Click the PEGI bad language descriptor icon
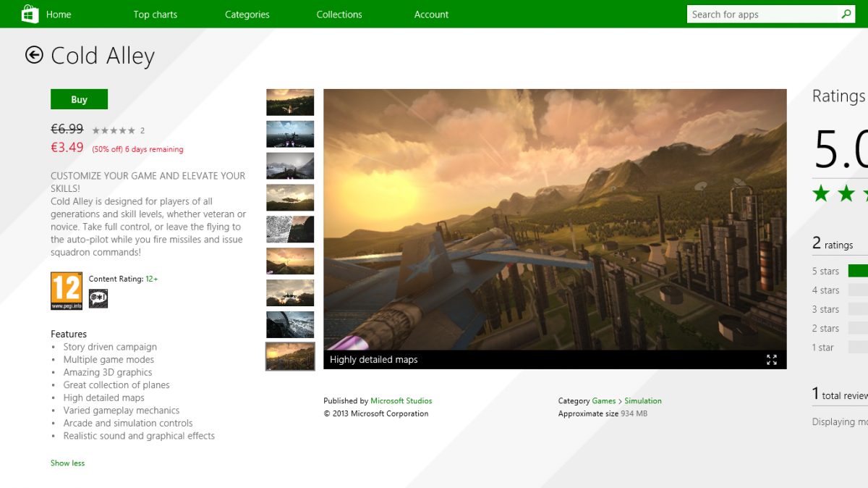This screenshot has height=488, width=868. pyautogui.click(x=98, y=298)
